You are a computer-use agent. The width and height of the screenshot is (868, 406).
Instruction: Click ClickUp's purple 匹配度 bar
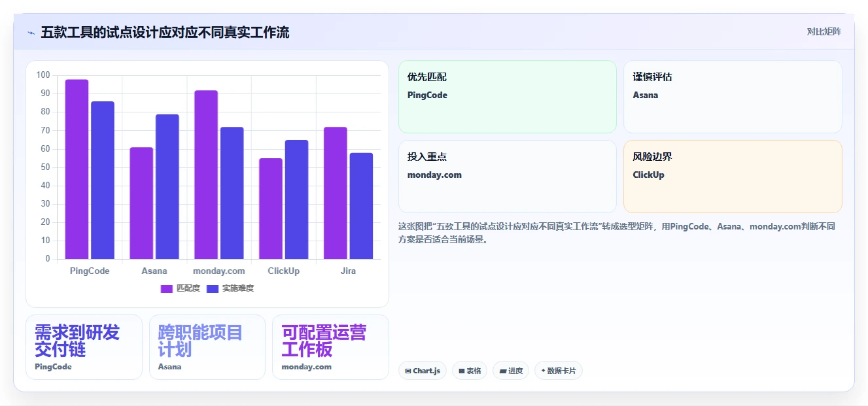[271, 209]
